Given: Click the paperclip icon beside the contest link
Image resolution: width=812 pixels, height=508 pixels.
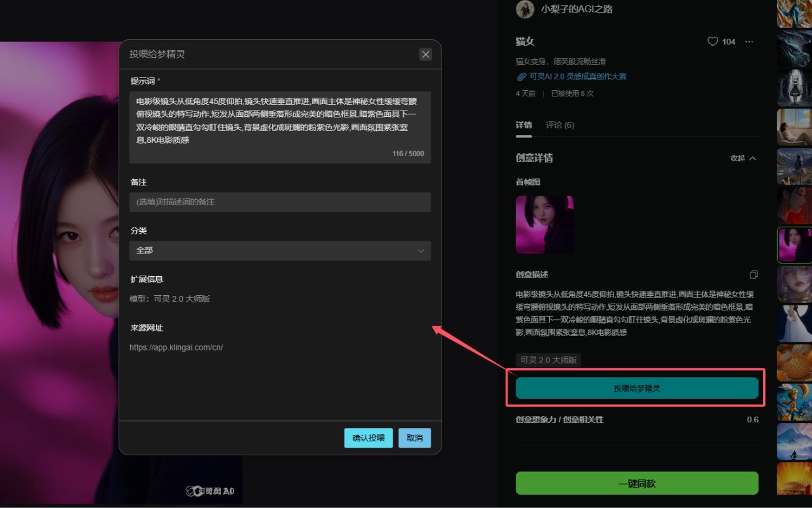Looking at the screenshot, I should (x=521, y=77).
